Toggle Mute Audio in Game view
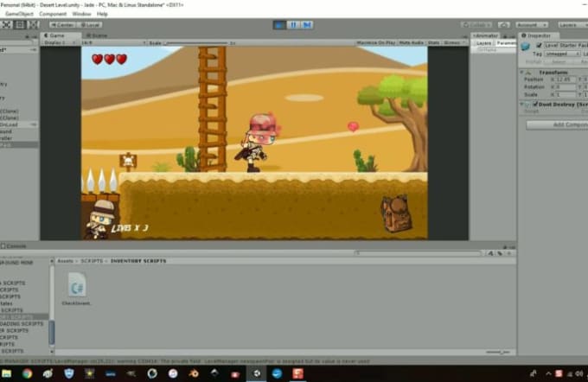The width and height of the screenshot is (588, 382). coord(411,42)
